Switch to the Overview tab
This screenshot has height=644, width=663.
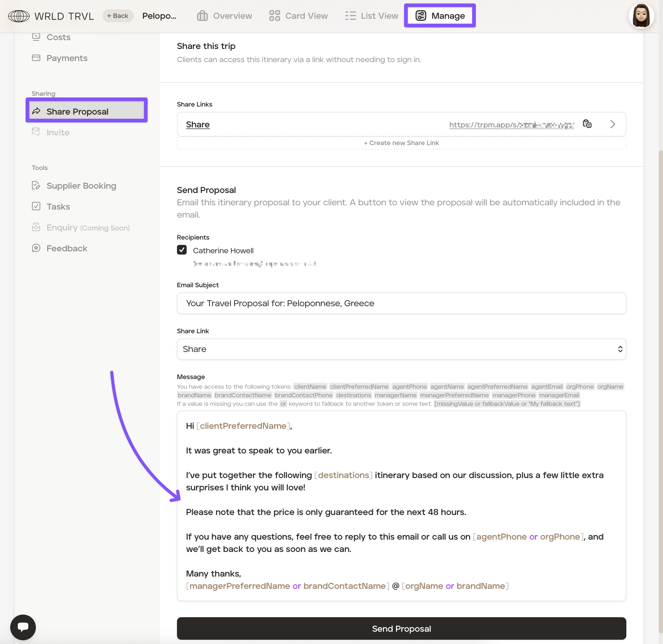pos(225,16)
